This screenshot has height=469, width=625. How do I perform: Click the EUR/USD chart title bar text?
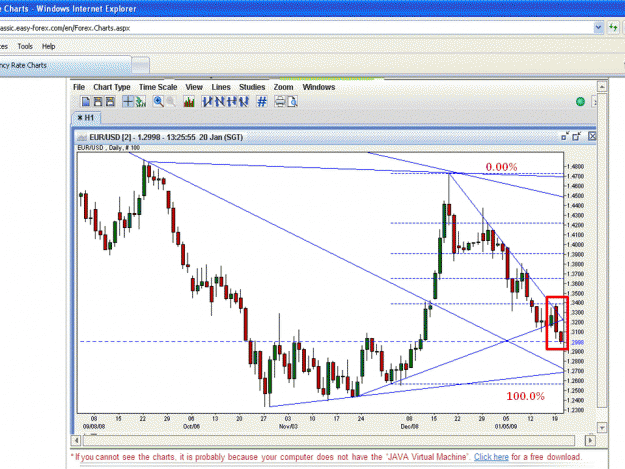pyautogui.click(x=166, y=137)
